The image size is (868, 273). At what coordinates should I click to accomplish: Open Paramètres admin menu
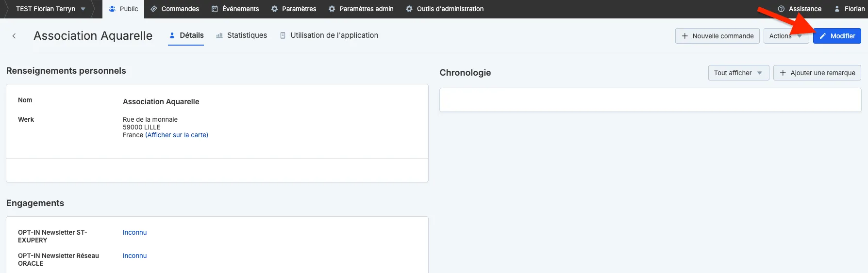coord(361,9)
